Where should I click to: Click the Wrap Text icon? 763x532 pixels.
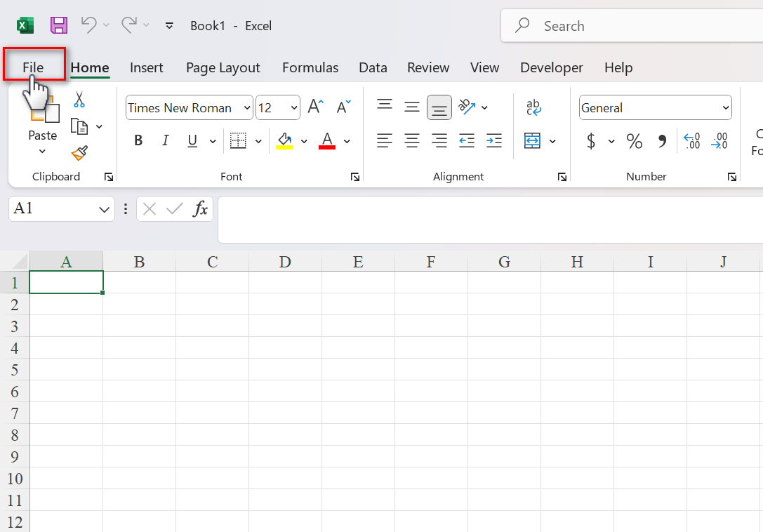coord(533,107)
